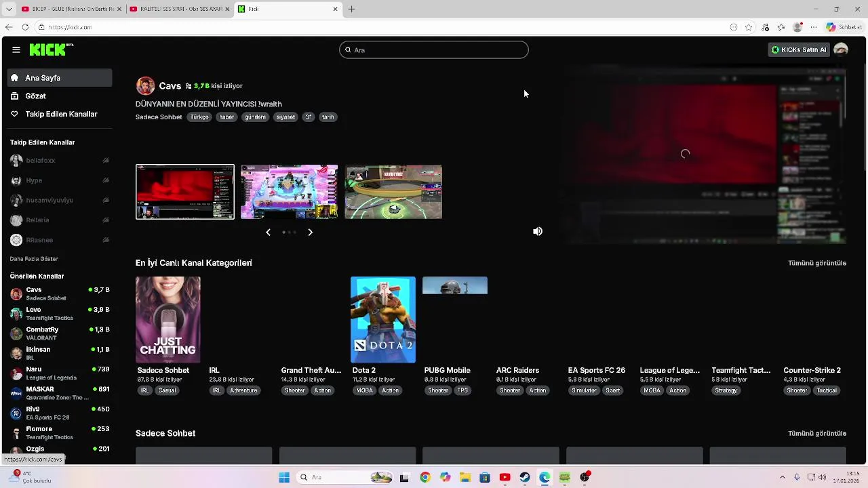Show hidden system tray icons
Viewport: 868px width, 488px height.
coord(782,477)
